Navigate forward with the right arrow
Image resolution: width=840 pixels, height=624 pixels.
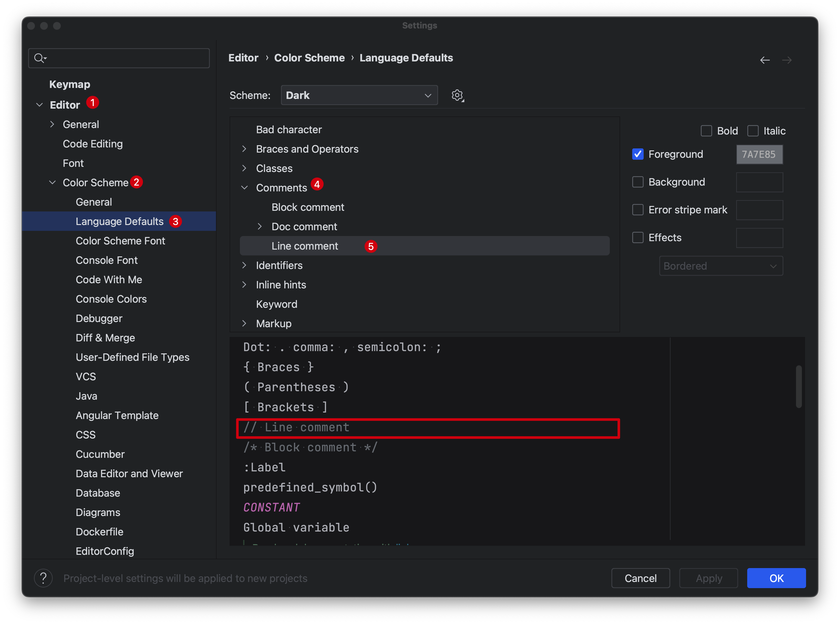tap(787, 60)
